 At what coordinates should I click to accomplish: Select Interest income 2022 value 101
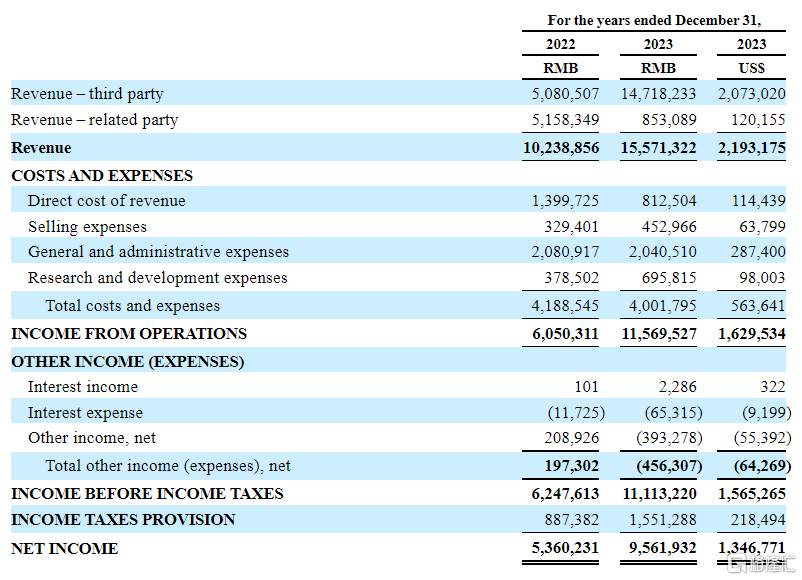(587, 387)
